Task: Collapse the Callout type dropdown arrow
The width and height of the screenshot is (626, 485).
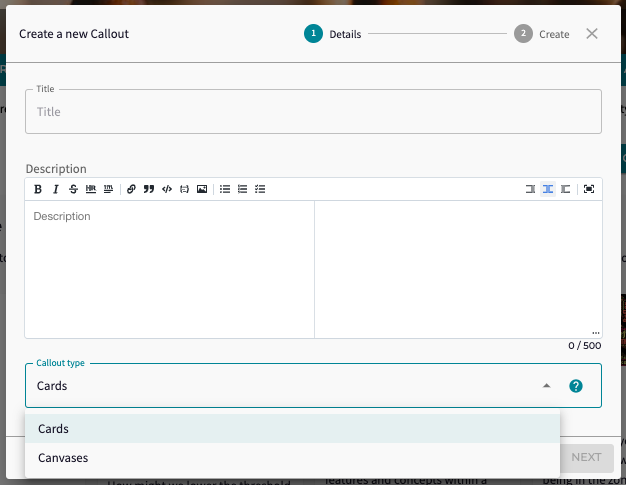Action: [x=546, y=386]
